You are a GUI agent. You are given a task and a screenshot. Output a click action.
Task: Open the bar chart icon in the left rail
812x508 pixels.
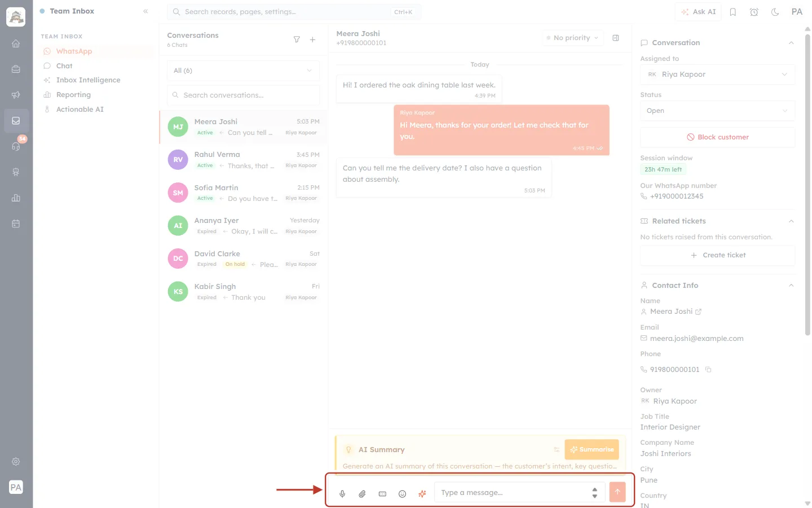(16, 198)
